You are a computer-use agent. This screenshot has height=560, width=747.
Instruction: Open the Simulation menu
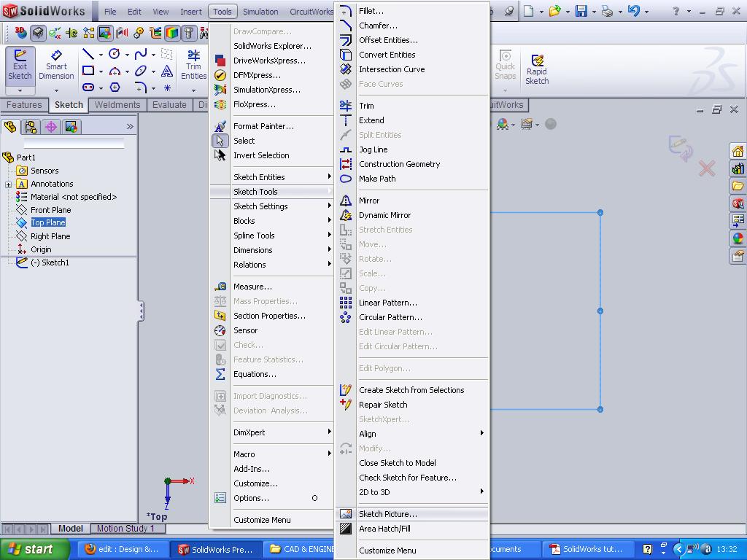[x=260, y=12]
